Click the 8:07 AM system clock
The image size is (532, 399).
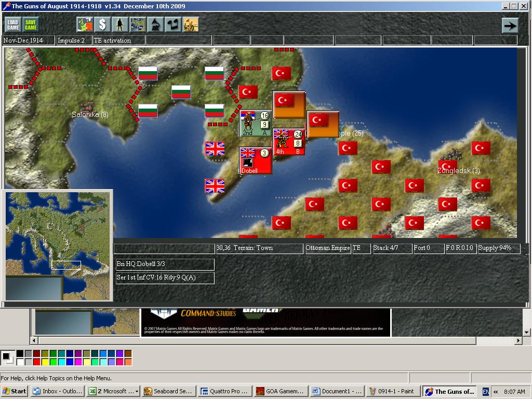coord(514,392)
